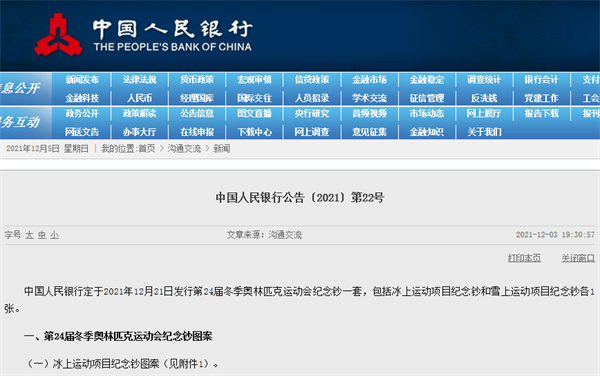Click the date text 2021年12月5日 星期日
Screen dimensions: 600x376
47,148
